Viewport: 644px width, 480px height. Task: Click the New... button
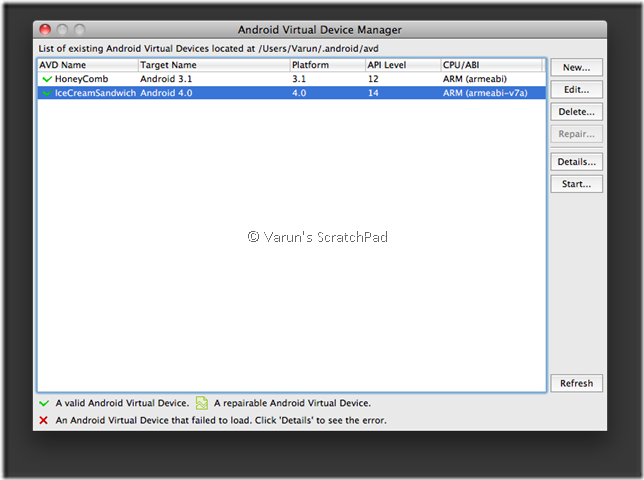click(576, 67)
